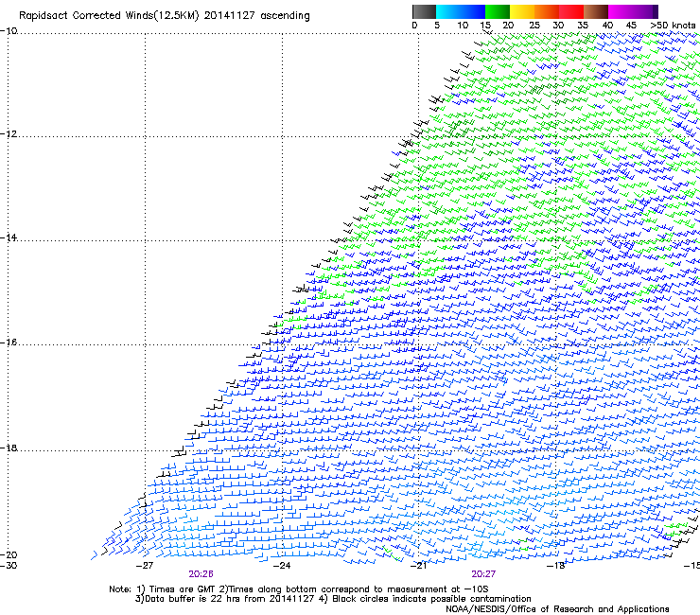Select the '-20' latitude axis label
700x615 pixels.
(x=9, y=554)
